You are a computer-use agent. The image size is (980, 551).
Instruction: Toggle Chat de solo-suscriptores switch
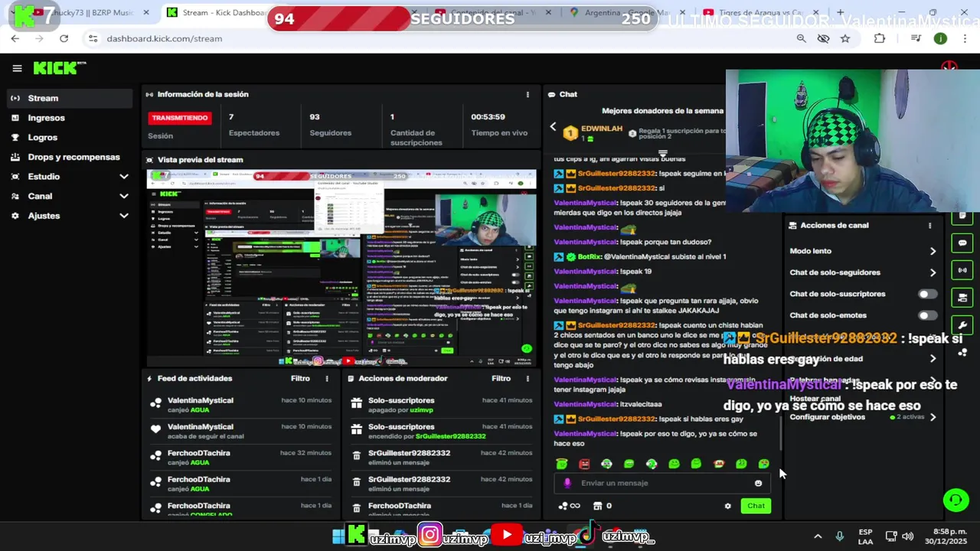927,294
